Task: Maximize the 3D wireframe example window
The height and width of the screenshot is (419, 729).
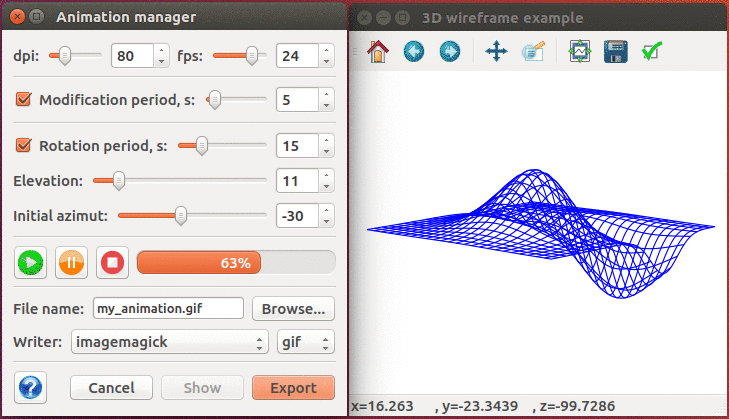Action: coord(403,18)
